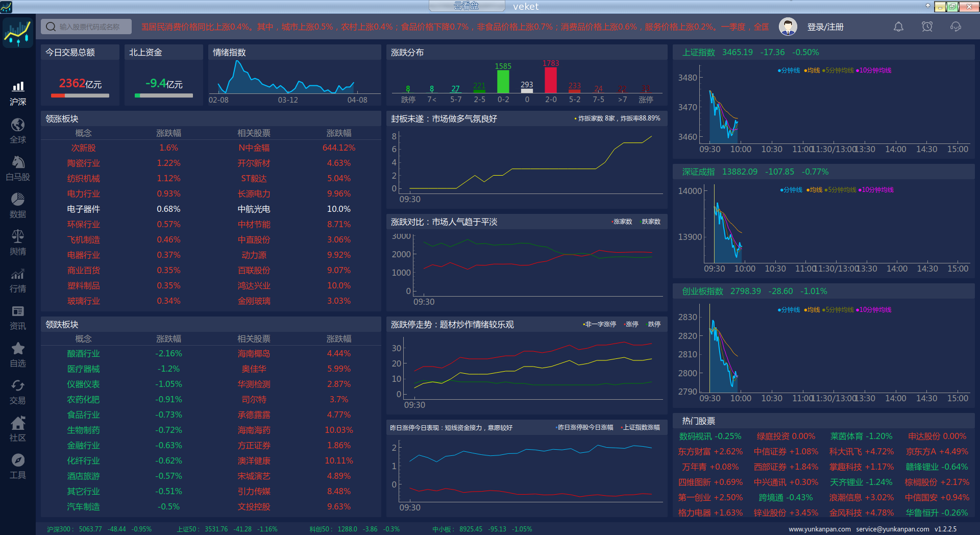The image size is (980, 535).
Task: Click the 今日交易总额 progress bar
Action: tap(80, 95)
